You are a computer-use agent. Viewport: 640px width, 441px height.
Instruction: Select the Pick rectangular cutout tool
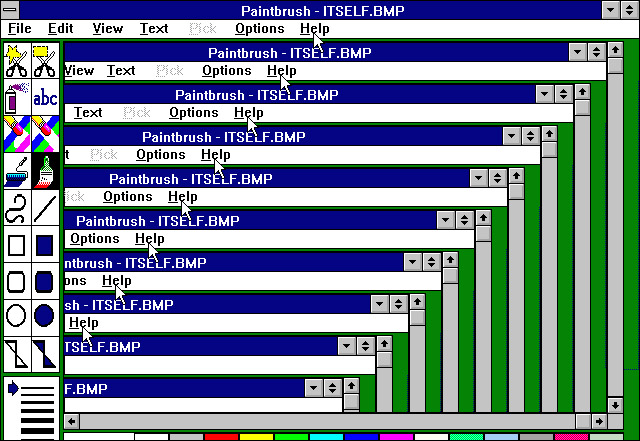(45, 62)
